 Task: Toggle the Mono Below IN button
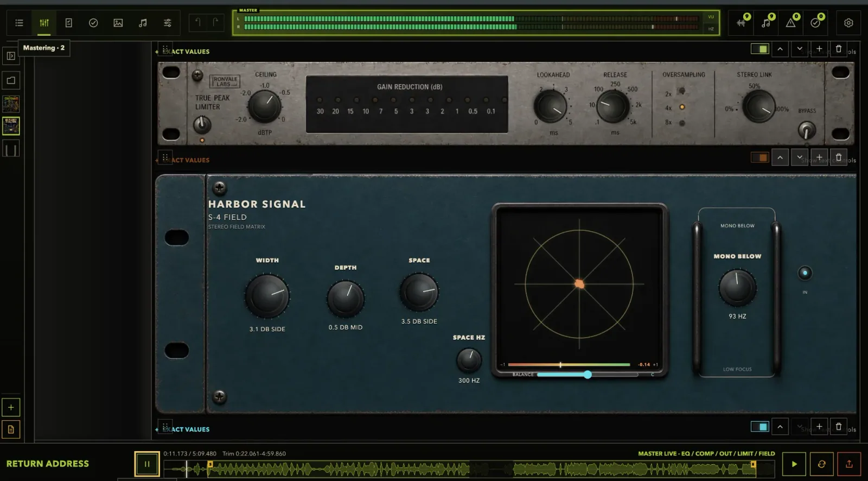tap(805, 273)
